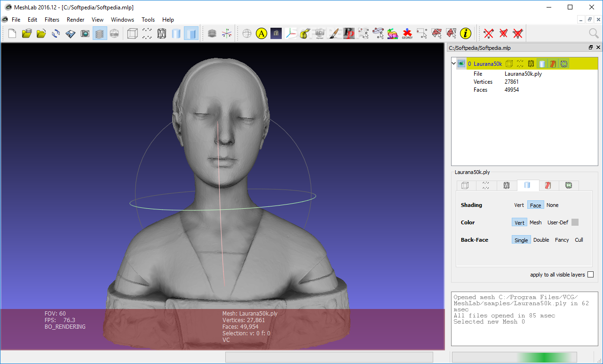Set Back-Face mode to Double
This screenshot has width=603, height=364.
pyautogui.click(x=541, y=240)
